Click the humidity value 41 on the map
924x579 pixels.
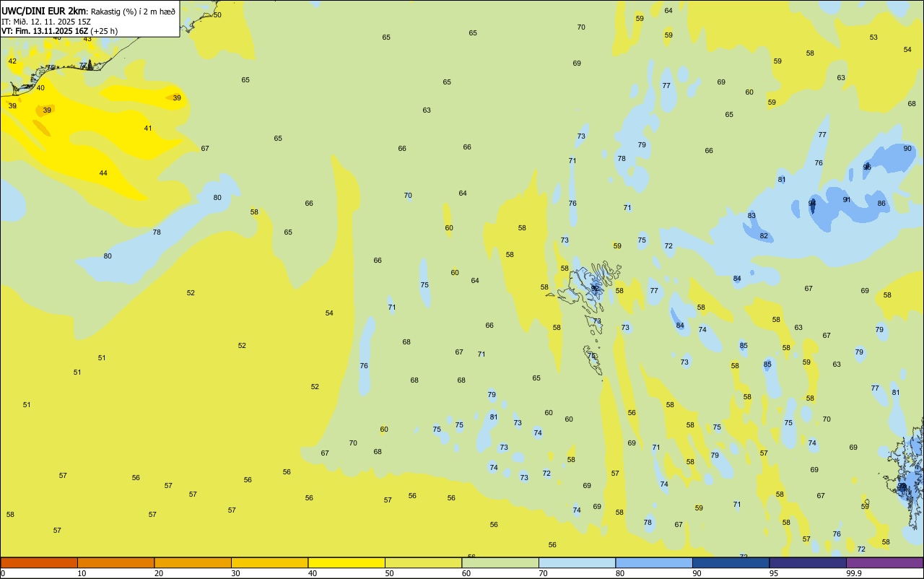pos(148,129)
